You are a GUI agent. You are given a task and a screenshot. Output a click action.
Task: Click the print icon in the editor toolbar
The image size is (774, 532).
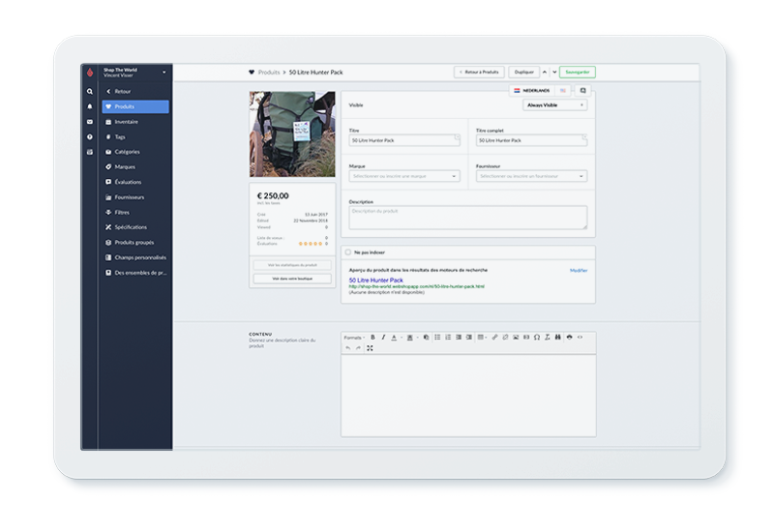pos(569,337)
